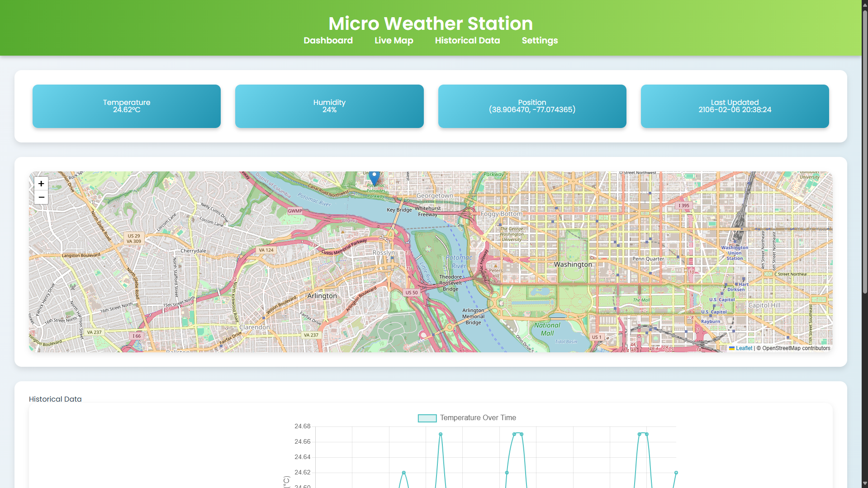This screenshot has height=488, width=868.
Task: Click the Rosslyn label on the map
Action: pyautogui.click(x=384, y=253)
